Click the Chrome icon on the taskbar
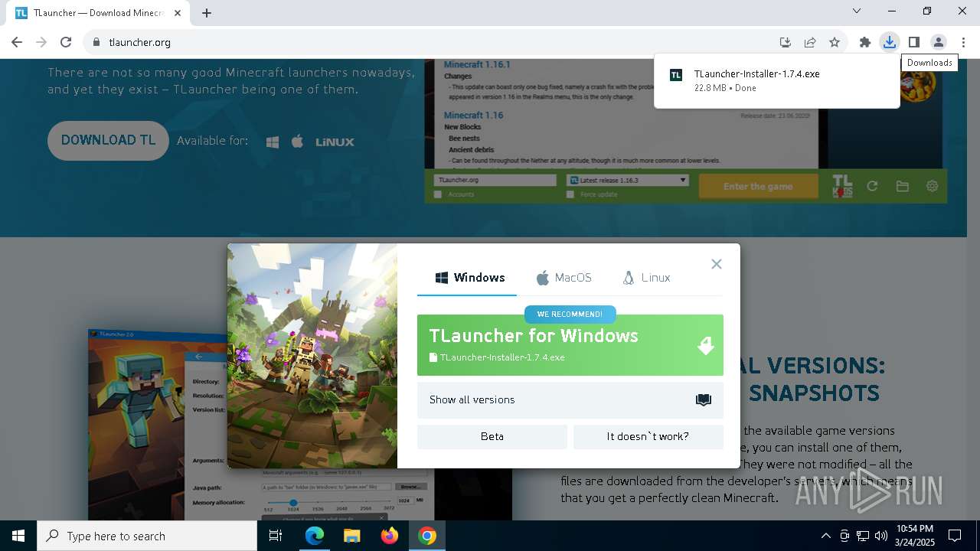This screenshot has width=980, height=551. click(x=427, y=536)
